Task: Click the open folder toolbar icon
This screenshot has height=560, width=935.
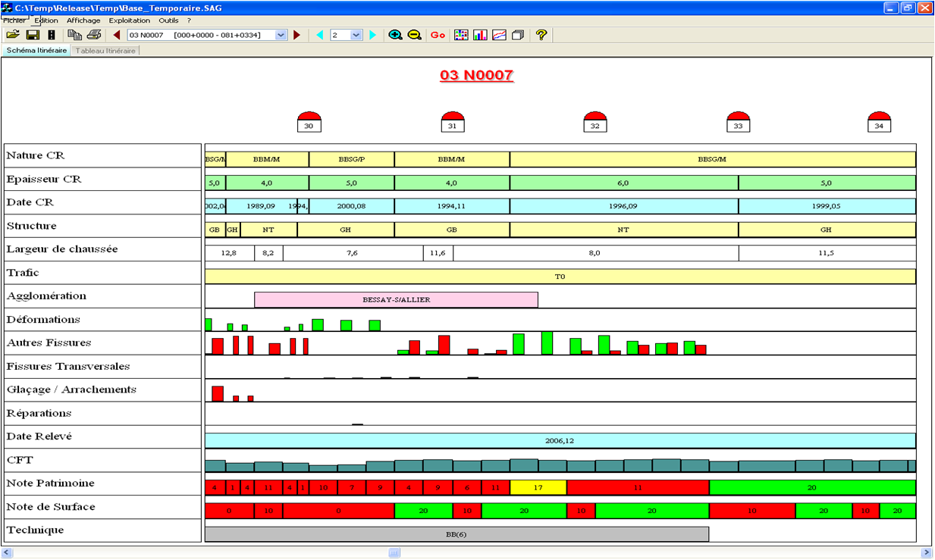Action: tap(13, 35)
